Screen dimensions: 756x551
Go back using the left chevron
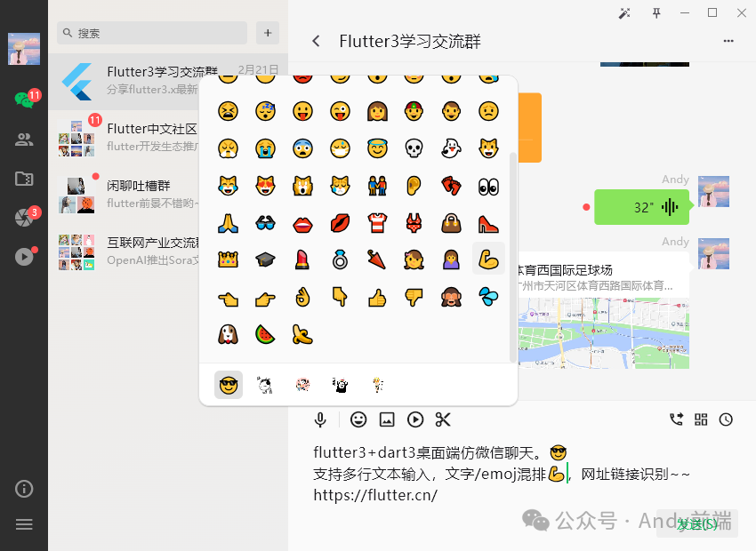pyautogui.click(x=316, y=41)
